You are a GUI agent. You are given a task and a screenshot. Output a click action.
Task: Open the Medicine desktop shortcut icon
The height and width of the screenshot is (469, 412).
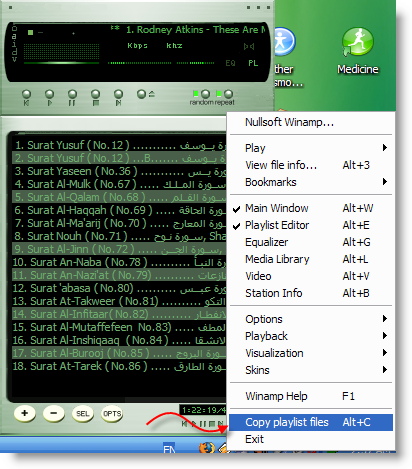point(358,51)
